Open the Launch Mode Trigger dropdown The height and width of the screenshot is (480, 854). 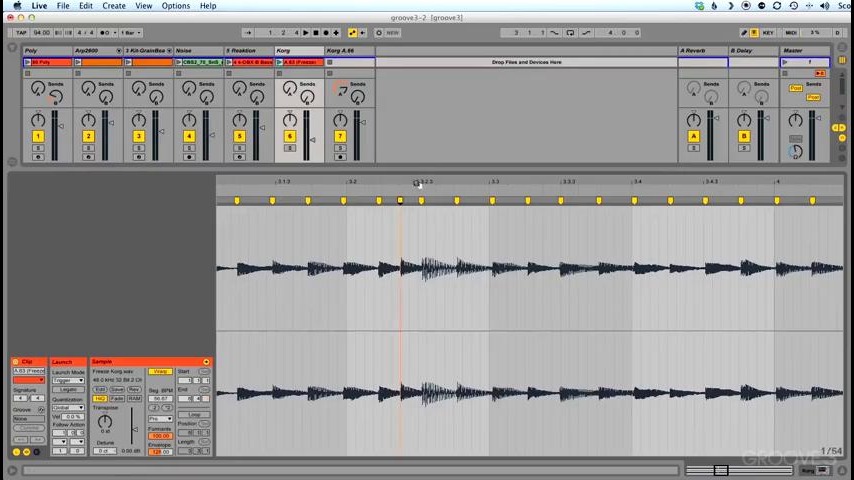[68, 381]
